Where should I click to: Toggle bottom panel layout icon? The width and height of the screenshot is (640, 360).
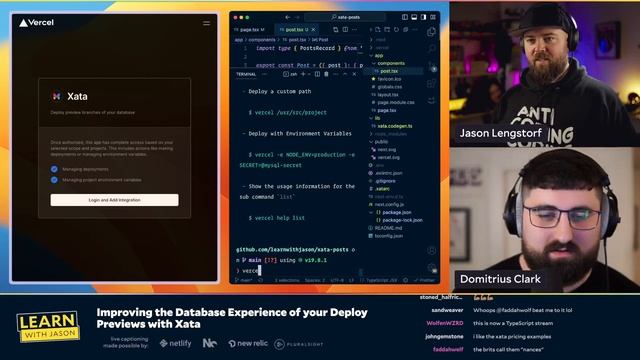click(x=414, y=17)
